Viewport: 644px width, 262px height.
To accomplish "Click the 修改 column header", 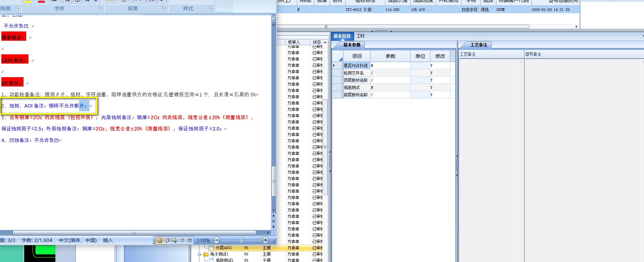I will pos(440,56).
